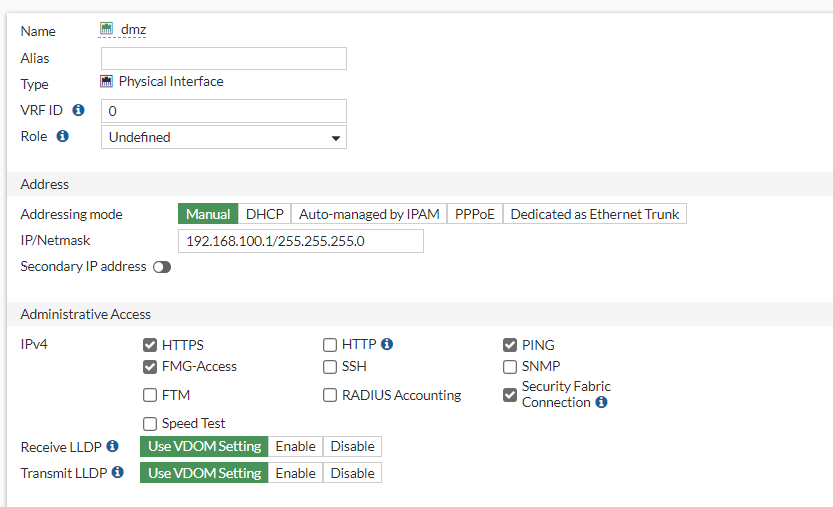Enable the SNMP access checkbox
Image resolution: width=833 pixels, height=507 pixels.
click(510, 367)
